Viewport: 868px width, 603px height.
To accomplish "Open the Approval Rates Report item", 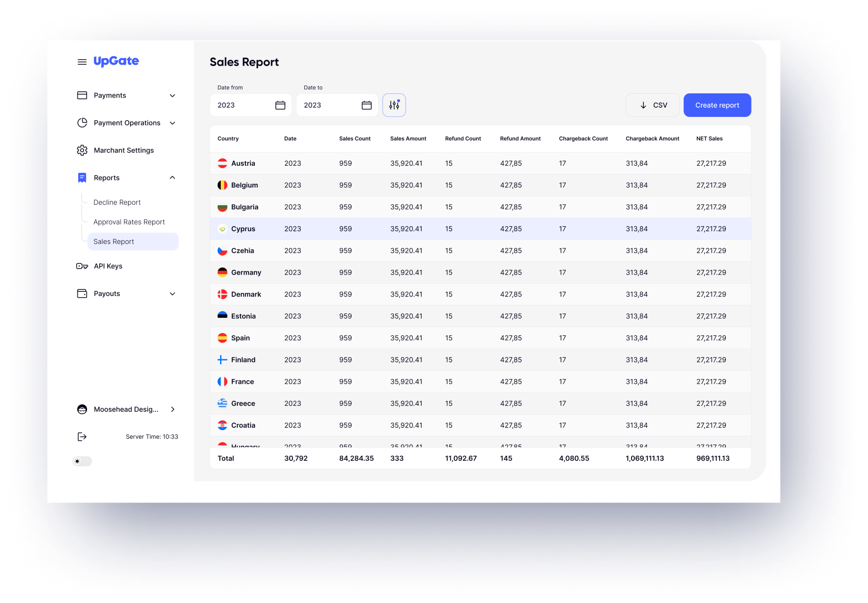I will (x=129, y=222).
